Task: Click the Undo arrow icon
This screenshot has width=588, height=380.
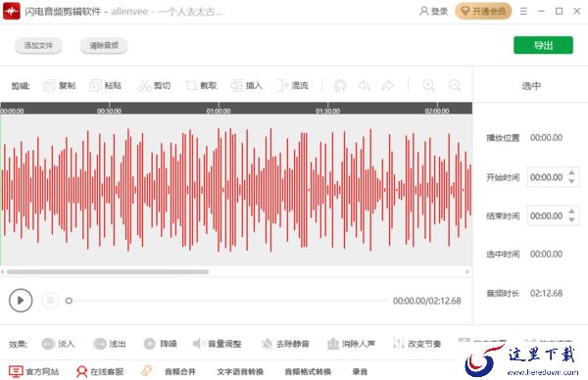Action: click(x=364, y=86)
